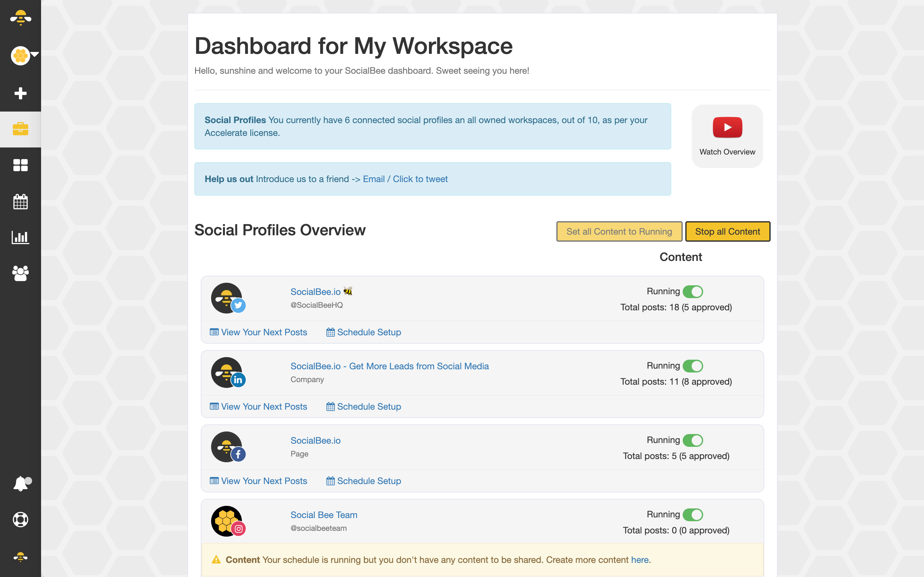
Task: Click Set all Content to Running button
Action: 619,231
